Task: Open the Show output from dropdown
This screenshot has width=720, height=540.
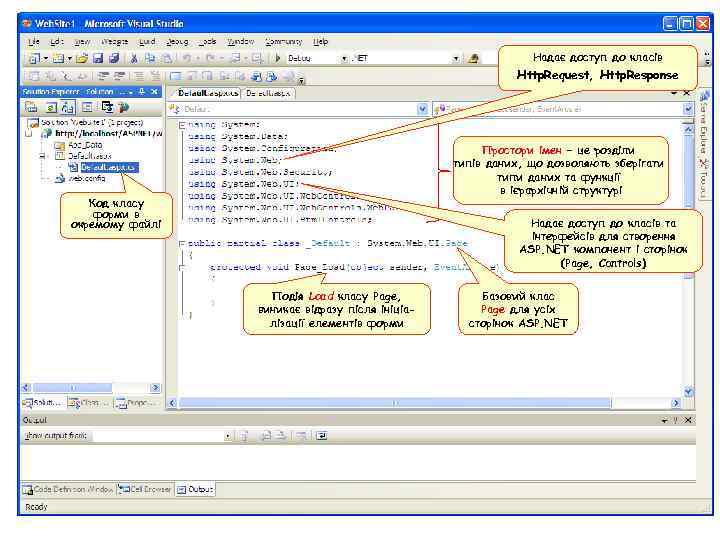Action: coord(227,436)
